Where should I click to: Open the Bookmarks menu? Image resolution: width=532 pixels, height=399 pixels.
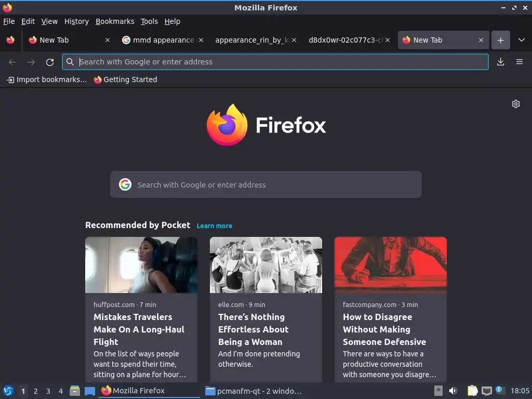click(115, 21)
